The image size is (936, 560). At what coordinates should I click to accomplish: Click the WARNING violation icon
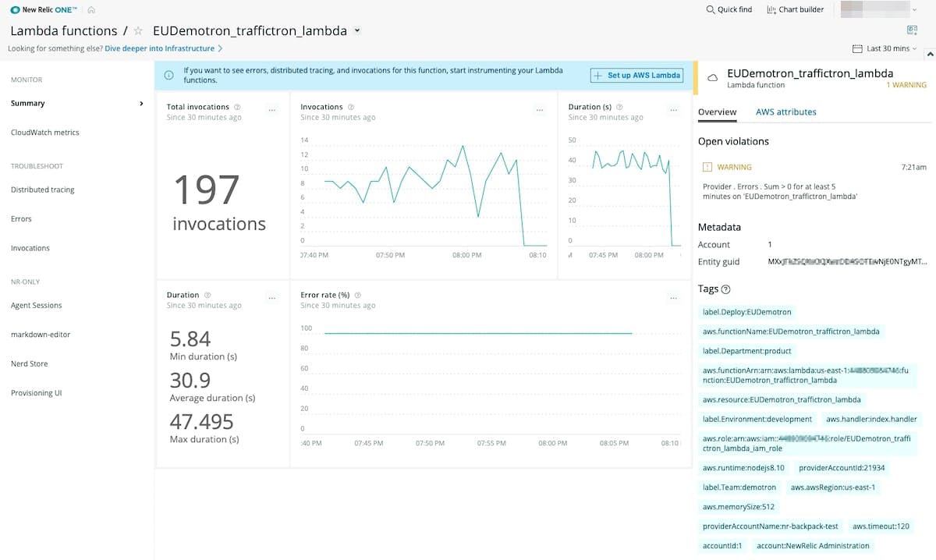pos(707,167)
